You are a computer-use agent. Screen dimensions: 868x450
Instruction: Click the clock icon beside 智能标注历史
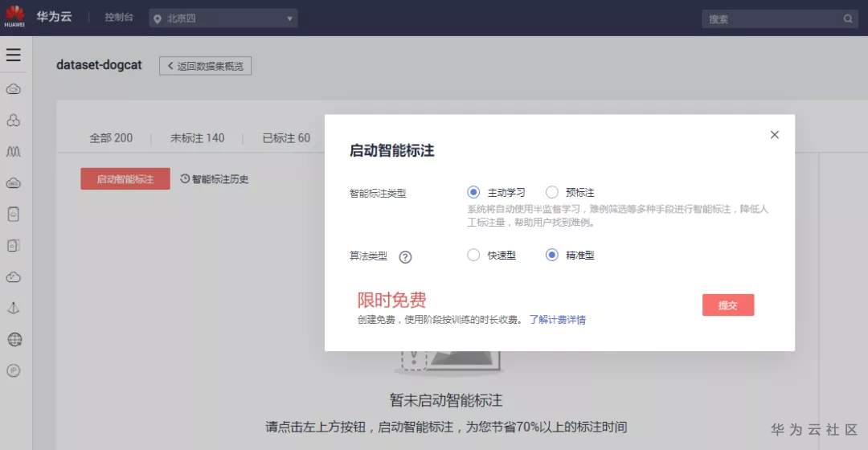(x=185, y=178)
